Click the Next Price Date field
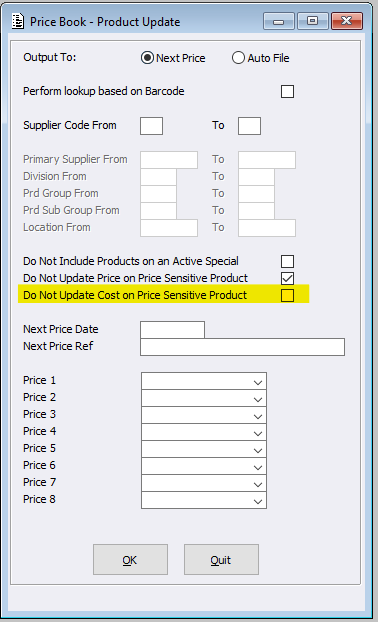This screenshot has height=622, width=378. click(x=173, y=330)
